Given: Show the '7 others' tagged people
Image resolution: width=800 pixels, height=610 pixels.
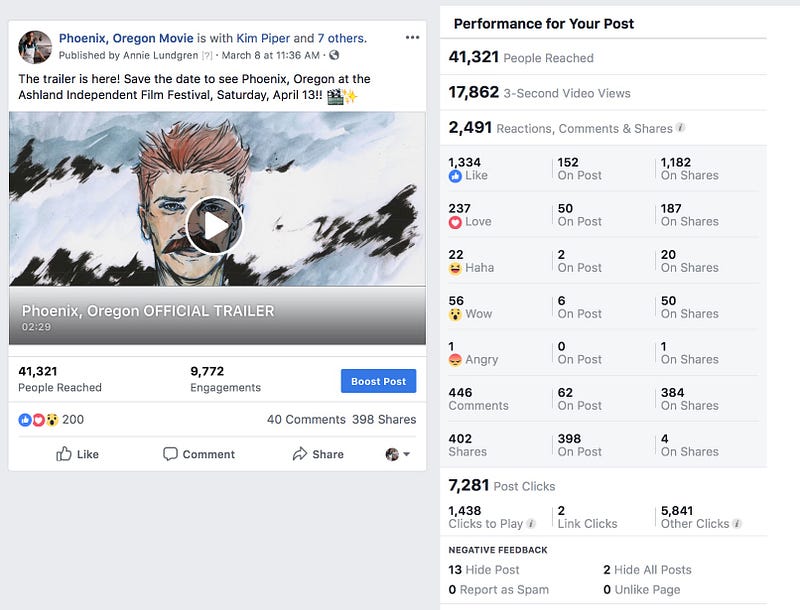Looking at the screenshot, I should (x=342, y=38).
